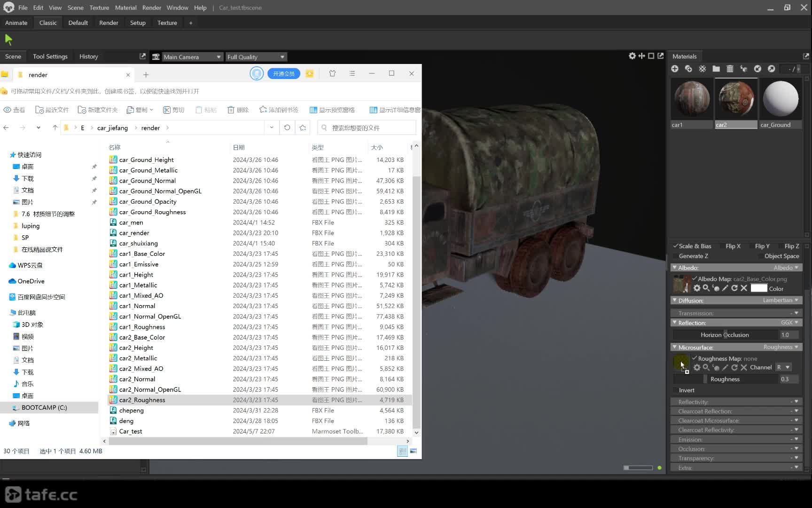
Task: Open Albedo Map settings gear
Action: [x=697, y=288]
